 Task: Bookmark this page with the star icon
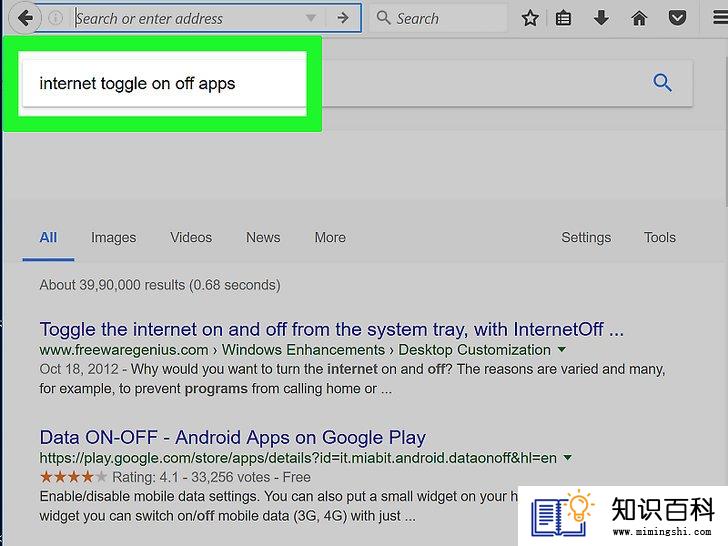[530, 18]
